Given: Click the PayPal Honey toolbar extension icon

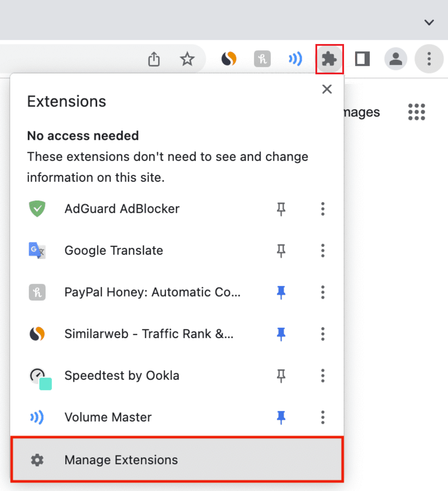Looking at the screenshot, I should 262,59.
